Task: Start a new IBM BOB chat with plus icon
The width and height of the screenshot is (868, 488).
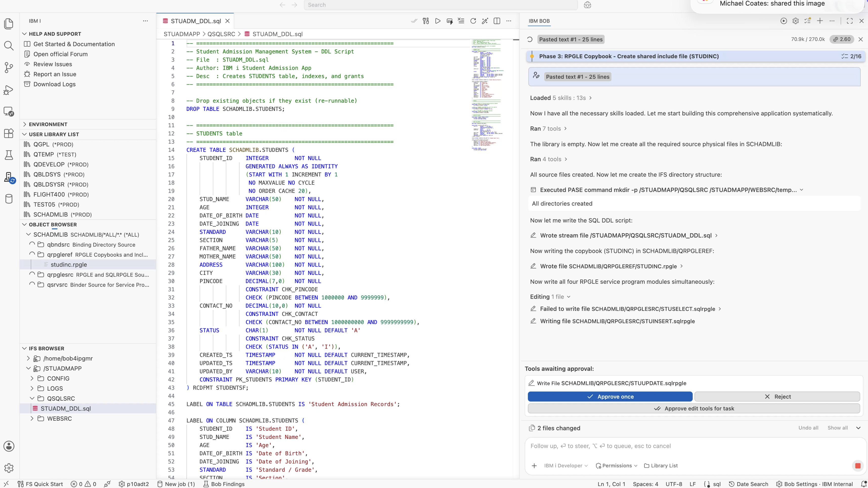Action: click(820, 21)
